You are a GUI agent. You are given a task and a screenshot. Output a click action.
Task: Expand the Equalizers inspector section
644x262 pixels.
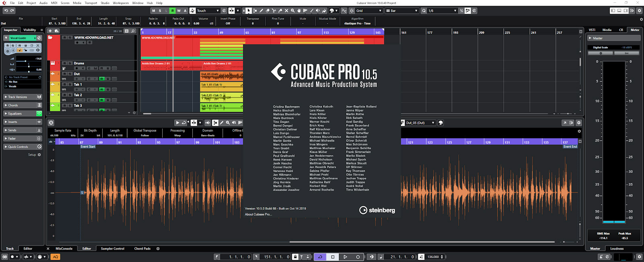[23, 114]
